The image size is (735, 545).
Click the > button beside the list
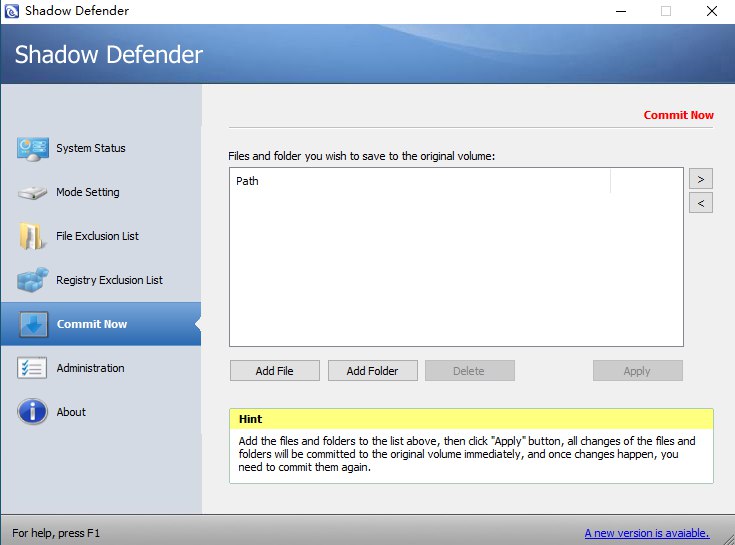coord(701,179)
